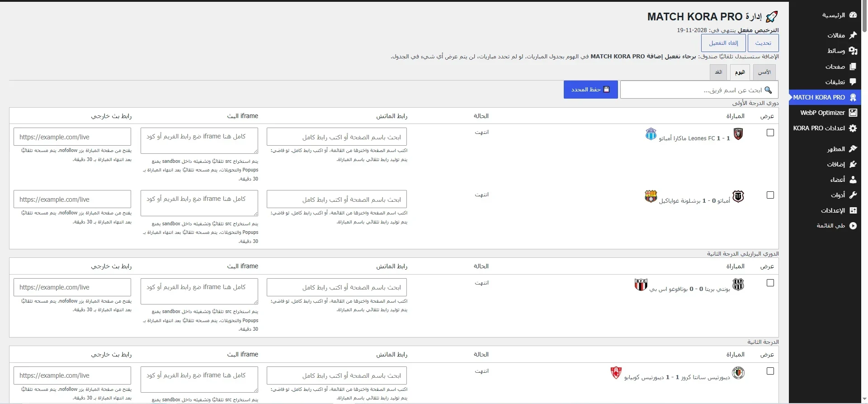This screenshot has width=868, height=404.
Task: Open the WebP Optimizer sidebar menu
Action: (x=826, y=113)
